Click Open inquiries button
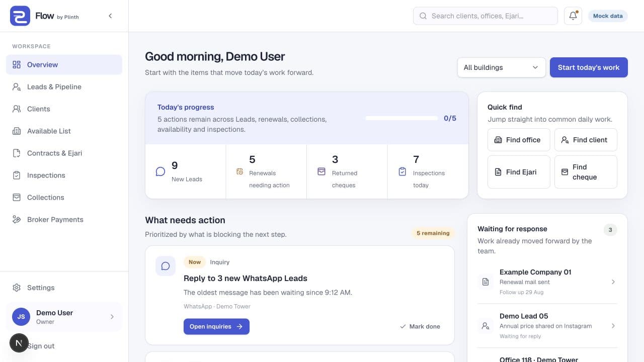Screen dimensions: 644x362 click(216, 326)
